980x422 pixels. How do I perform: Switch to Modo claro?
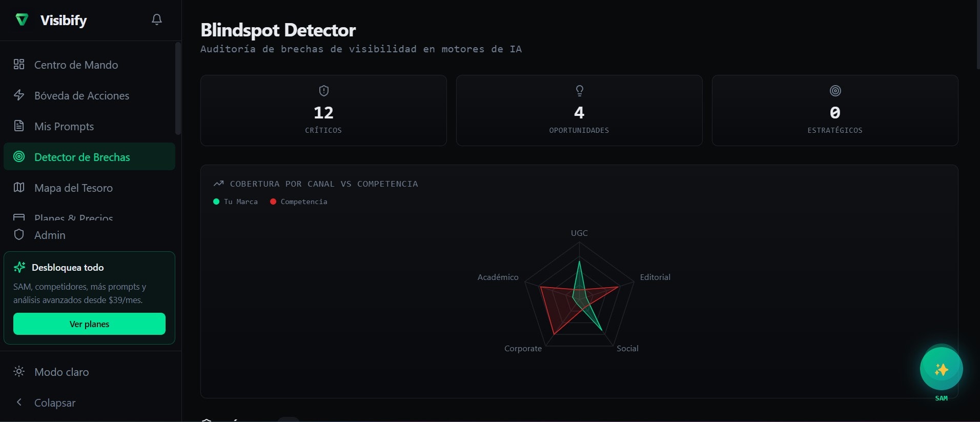click(89, 372)
